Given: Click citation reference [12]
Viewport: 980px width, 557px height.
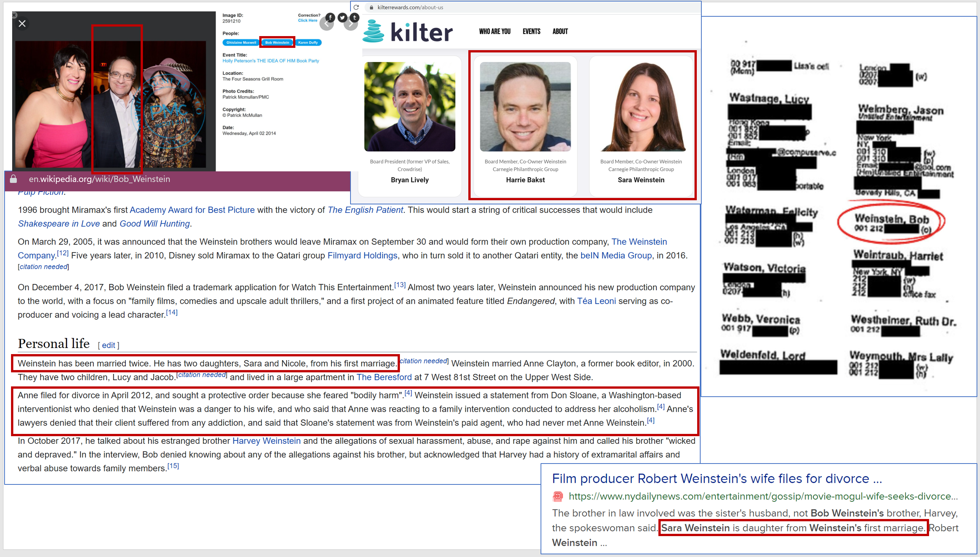Looking at the screenshot, I should click(63, 253).
